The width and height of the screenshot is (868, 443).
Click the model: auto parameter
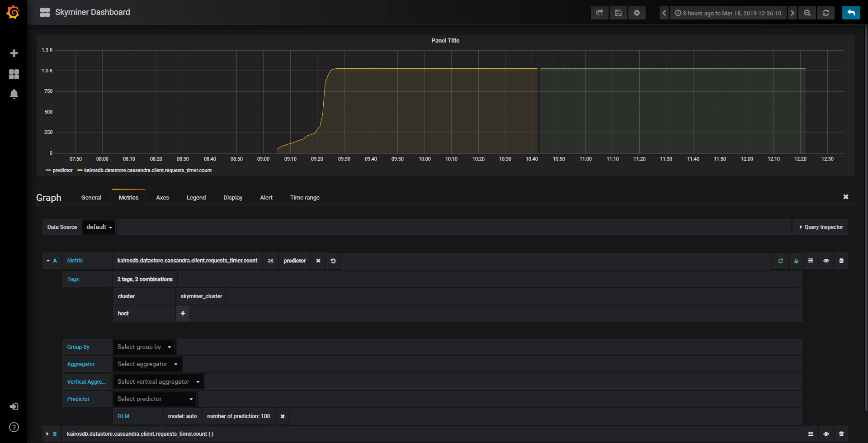(183, 416)
